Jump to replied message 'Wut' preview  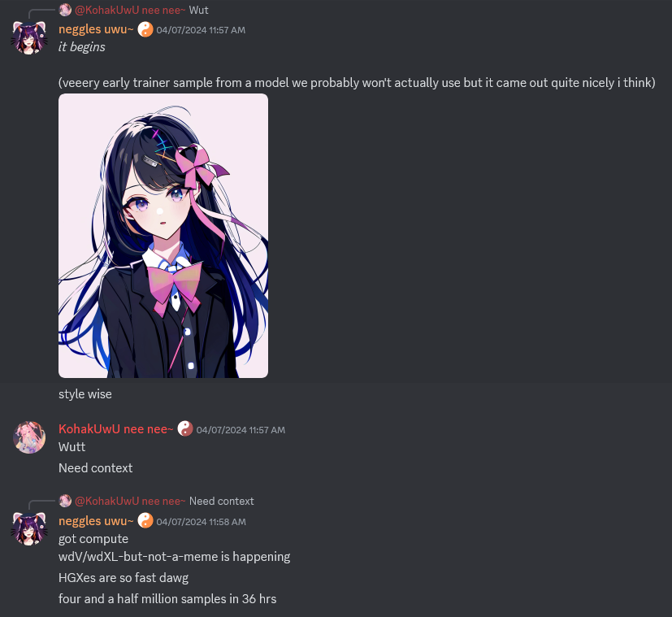199,11
